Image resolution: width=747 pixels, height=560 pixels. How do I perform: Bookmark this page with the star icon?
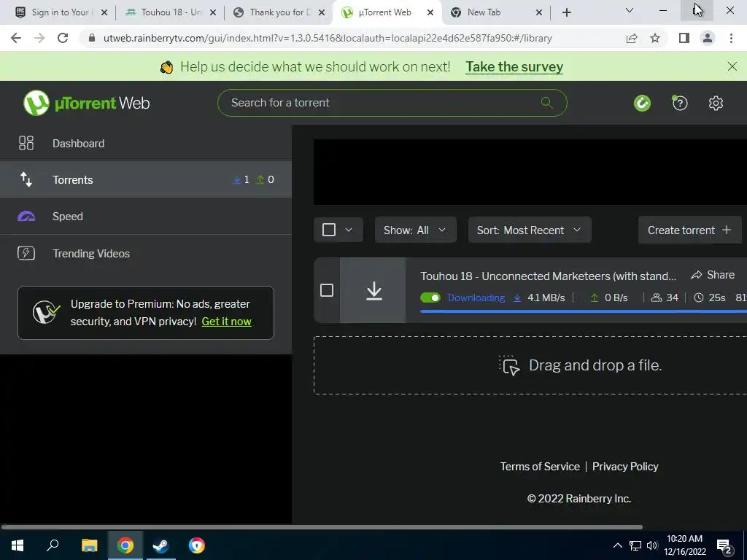tap(655, 38)
